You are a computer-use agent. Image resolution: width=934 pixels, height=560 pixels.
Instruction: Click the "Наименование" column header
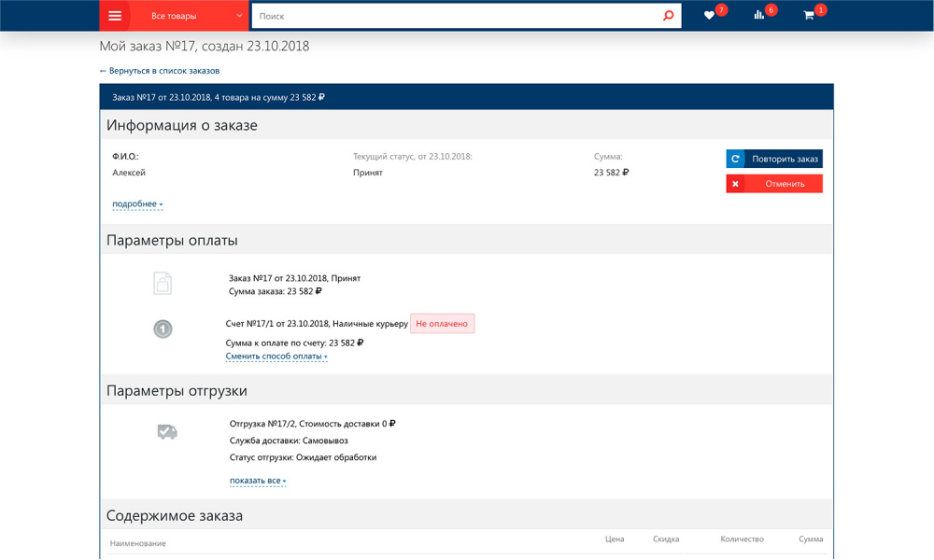point(138,543)
